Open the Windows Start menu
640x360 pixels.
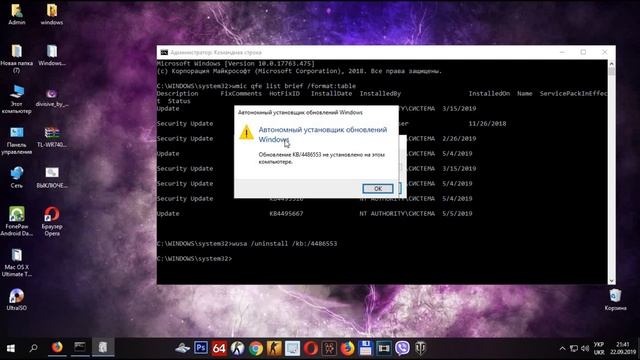pyautogui.click(x=11, y=348)
